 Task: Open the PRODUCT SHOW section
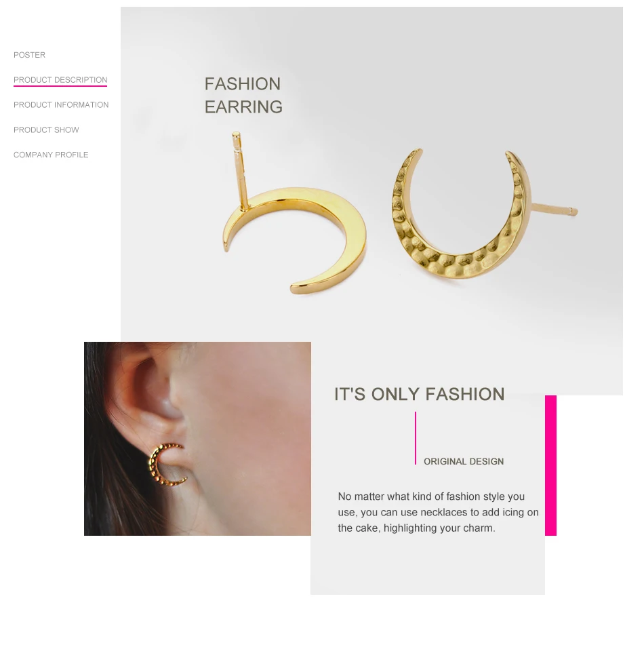pos(46,130)
